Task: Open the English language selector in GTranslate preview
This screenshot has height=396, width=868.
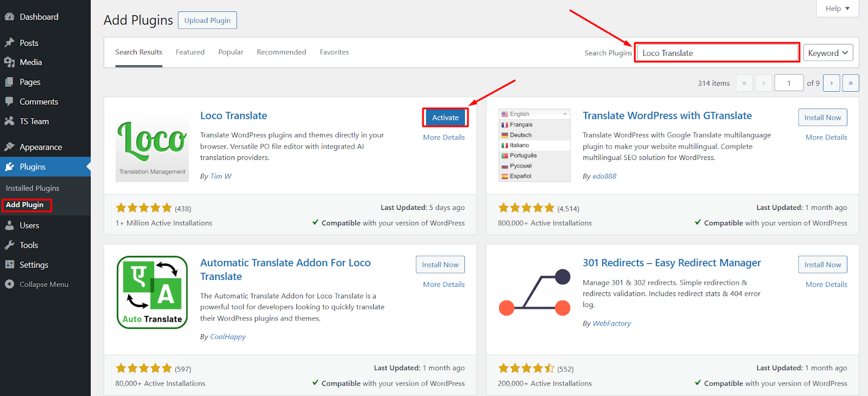Action: pos(534,114)
